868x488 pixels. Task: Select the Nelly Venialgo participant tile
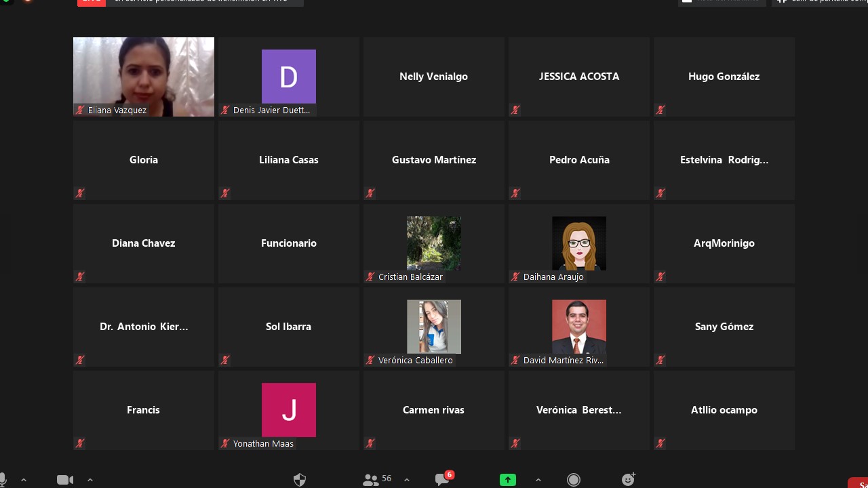click(434, 77)
